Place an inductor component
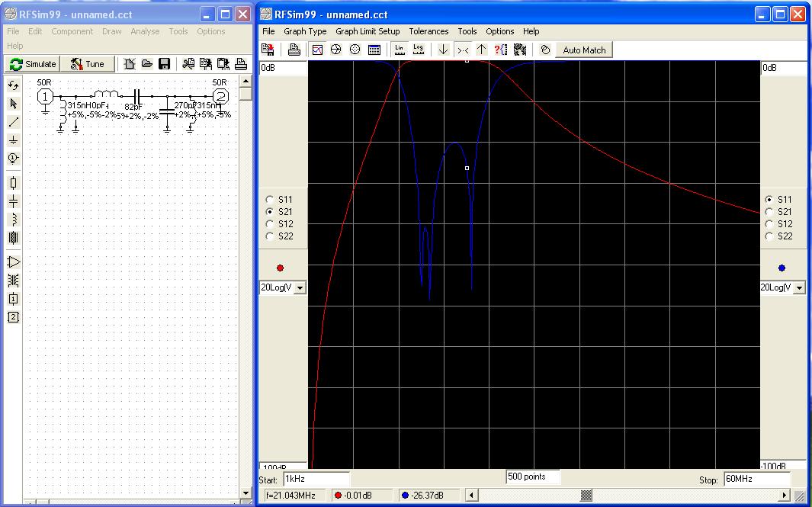 [14, 220]
